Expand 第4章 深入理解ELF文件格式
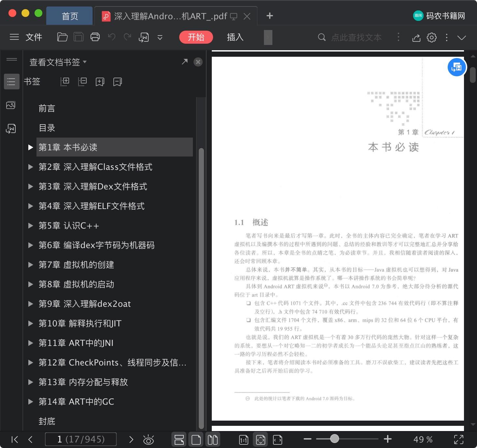Screen dimensions: 477x448 coord(31,206)
